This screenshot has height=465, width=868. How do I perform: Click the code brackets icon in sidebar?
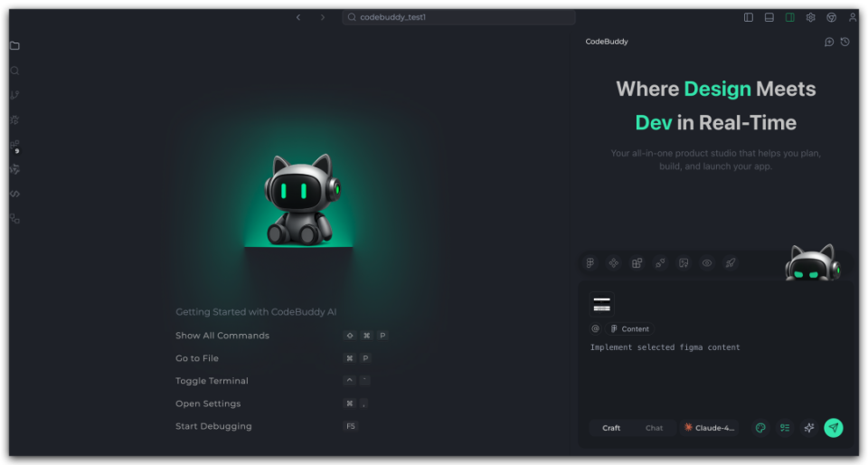[15, 195]
